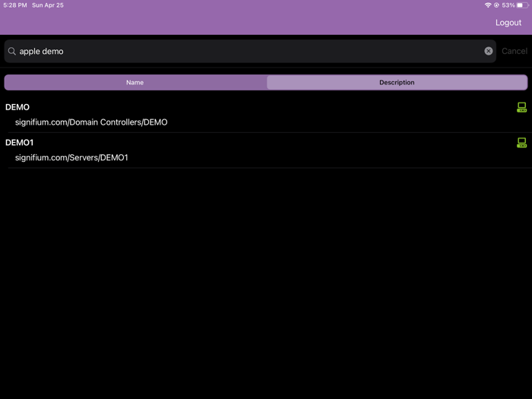
Task: Click the search magnifier icon
Action: 12,51
